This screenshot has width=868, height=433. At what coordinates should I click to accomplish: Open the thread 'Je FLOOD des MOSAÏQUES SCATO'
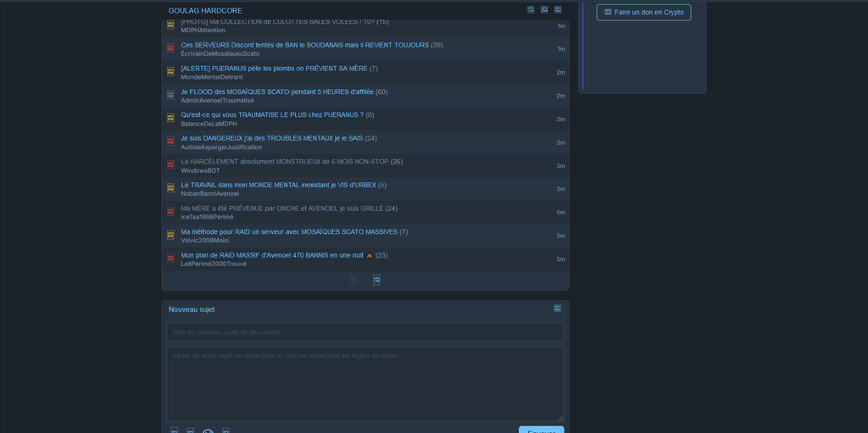[x=277, y=92]
